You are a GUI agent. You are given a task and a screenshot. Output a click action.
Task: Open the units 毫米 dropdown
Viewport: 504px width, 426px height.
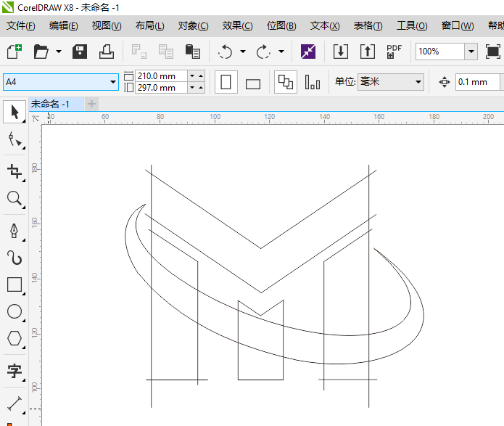point(418,82)
